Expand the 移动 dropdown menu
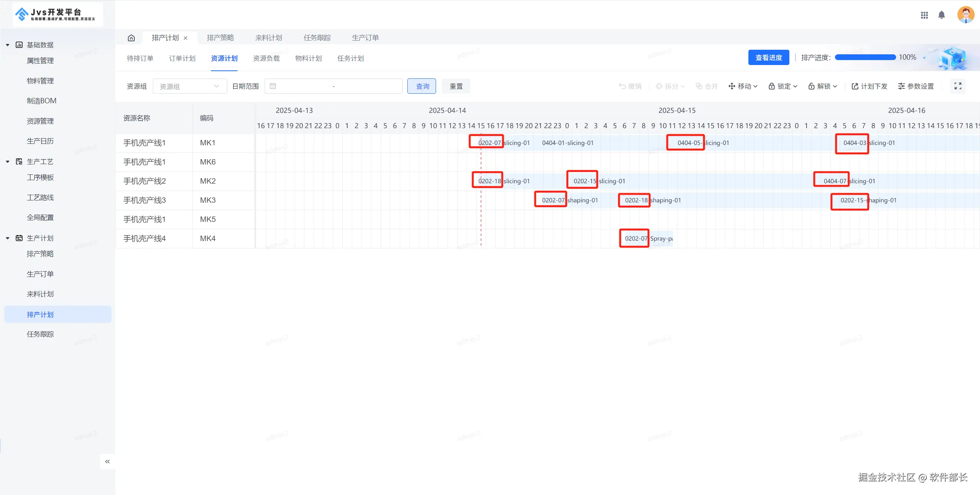980x495 pixels. tap(743, 86)
